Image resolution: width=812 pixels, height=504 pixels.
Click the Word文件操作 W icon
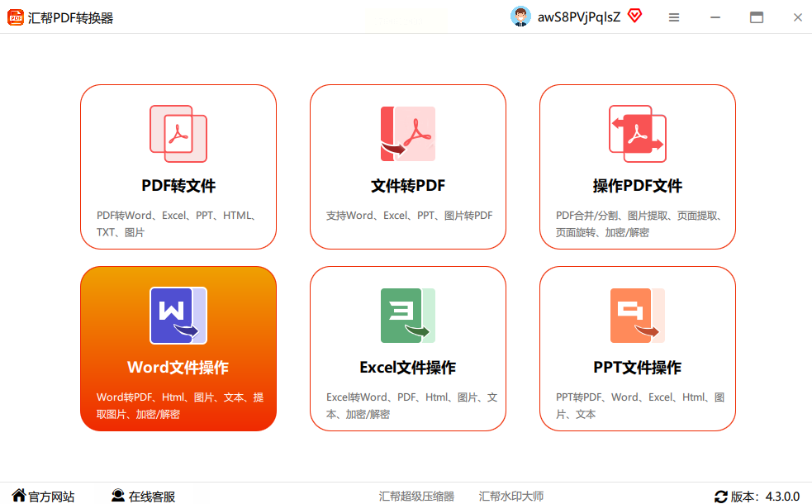click(178, 316)
